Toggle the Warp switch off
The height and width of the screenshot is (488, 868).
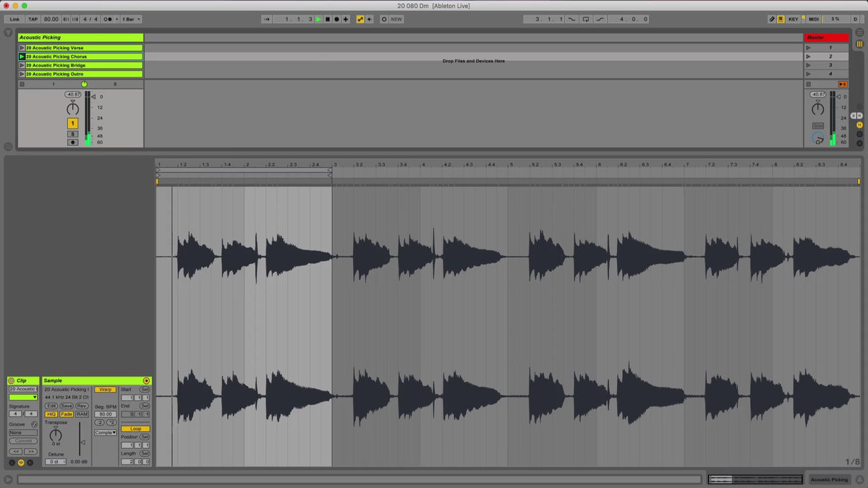(105, 390)
